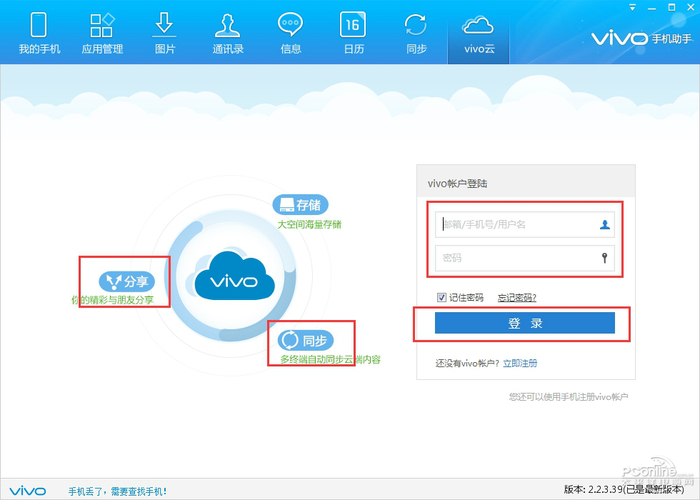Click the key icon in password field
This screenshot has height=500, width=700.
click(x=604, y=258)
